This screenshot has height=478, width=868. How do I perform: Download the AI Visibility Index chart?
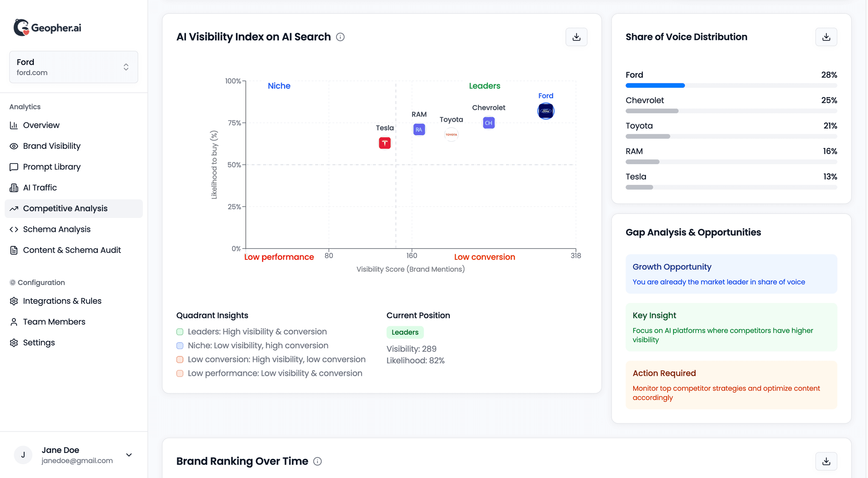point(576,37)
